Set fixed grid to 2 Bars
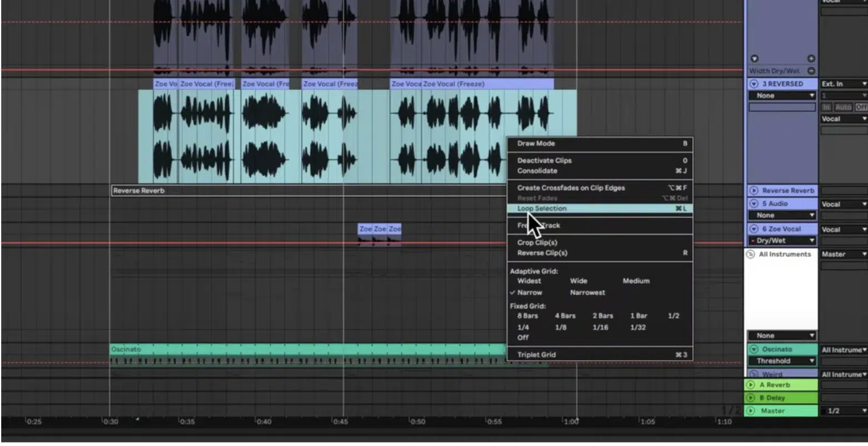This screenshot has height=446, width=868. (603, 316)
